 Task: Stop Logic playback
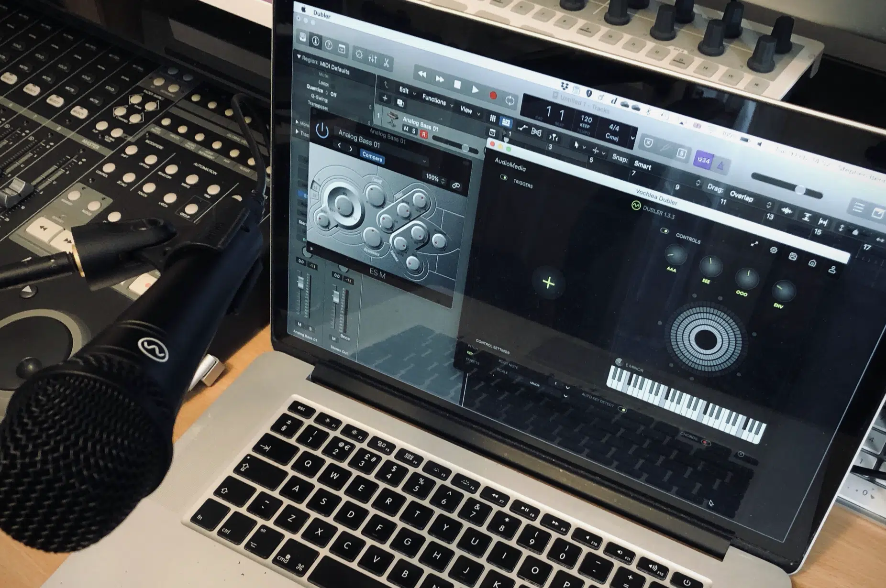coord(457,85)
